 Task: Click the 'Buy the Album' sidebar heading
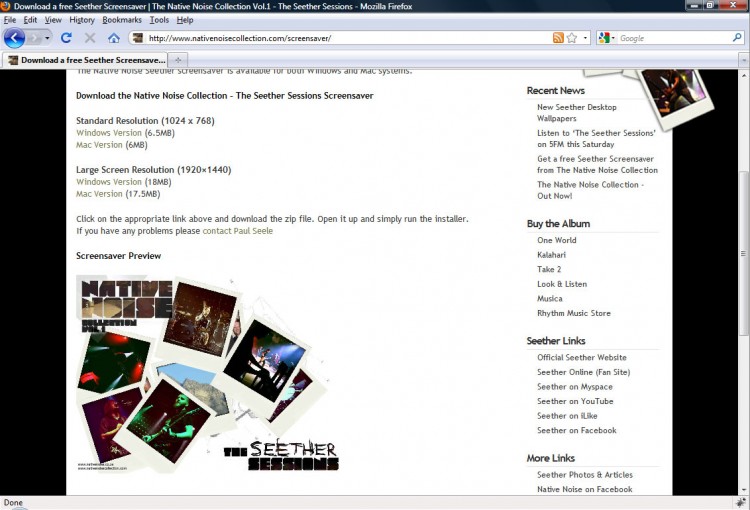coord(558,224)
